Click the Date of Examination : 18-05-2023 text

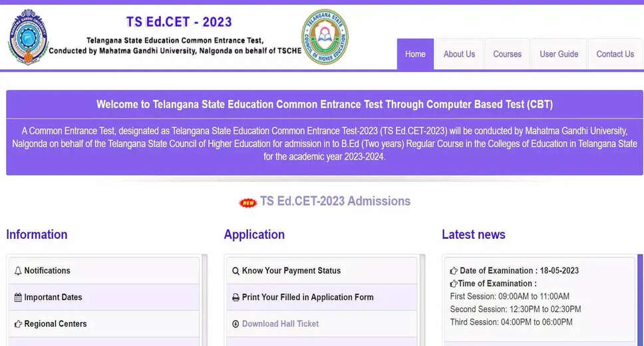point(519,271)
